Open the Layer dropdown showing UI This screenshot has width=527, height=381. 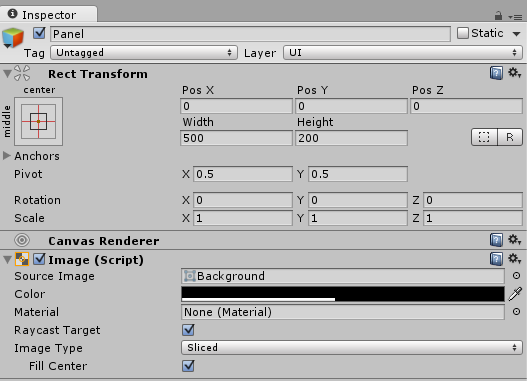403,53
